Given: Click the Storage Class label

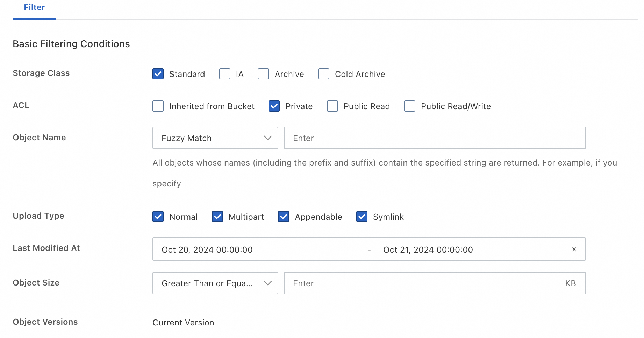Looking at the screenshot, I should click(x=41, y=73).
